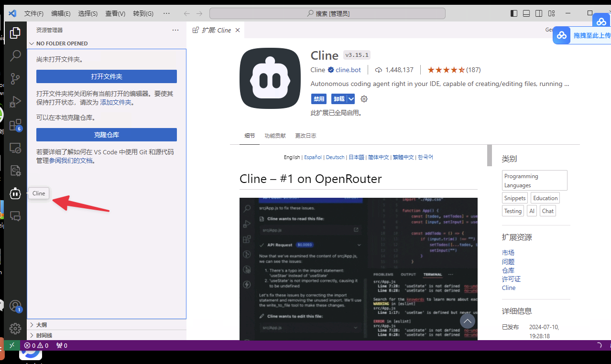Open the title bar overflow menu ellipsis
The width and height of the screenshot is (611, 364).
pyautogui.click(x=166, y=13)
